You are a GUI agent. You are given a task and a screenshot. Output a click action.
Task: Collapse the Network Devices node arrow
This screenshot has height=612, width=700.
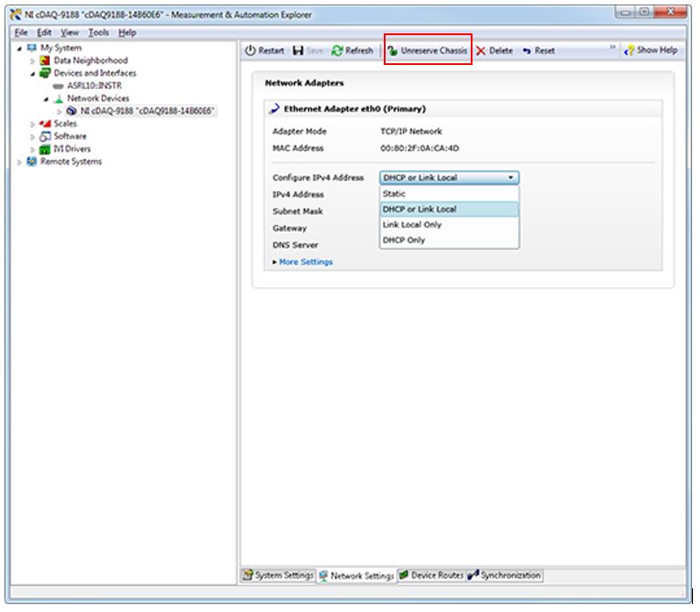(46, 98)
